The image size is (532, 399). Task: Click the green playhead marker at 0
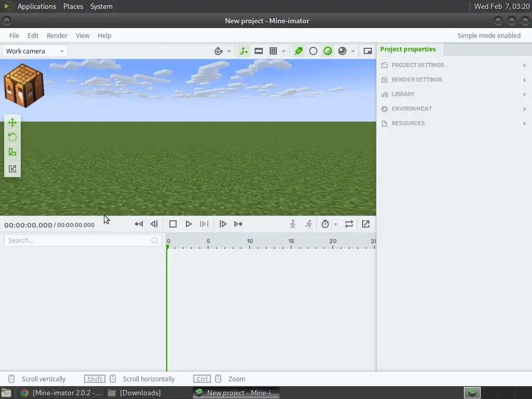[x=168, y=247]
